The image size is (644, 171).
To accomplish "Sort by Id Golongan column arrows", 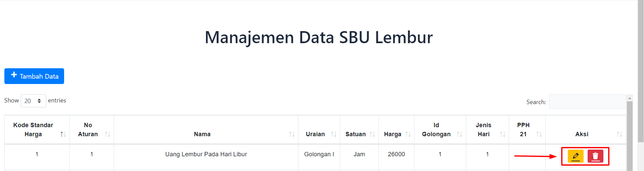I will point(459,134).
